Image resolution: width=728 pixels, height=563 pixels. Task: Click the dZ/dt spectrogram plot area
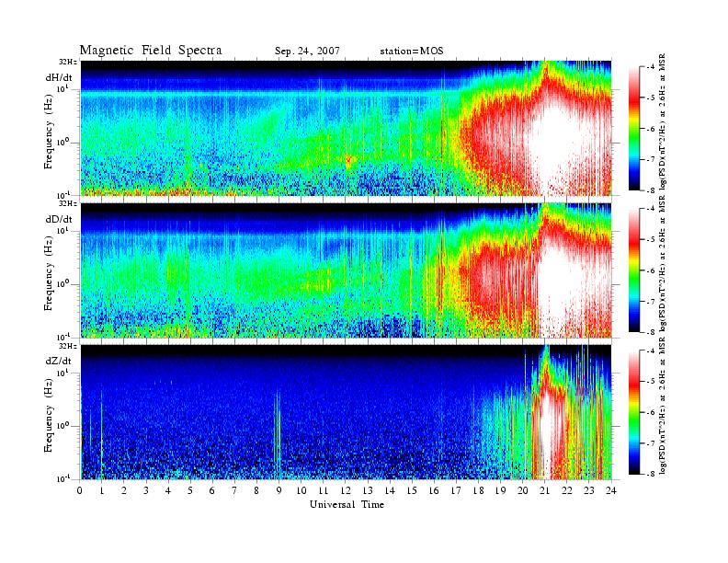(346, 412)
